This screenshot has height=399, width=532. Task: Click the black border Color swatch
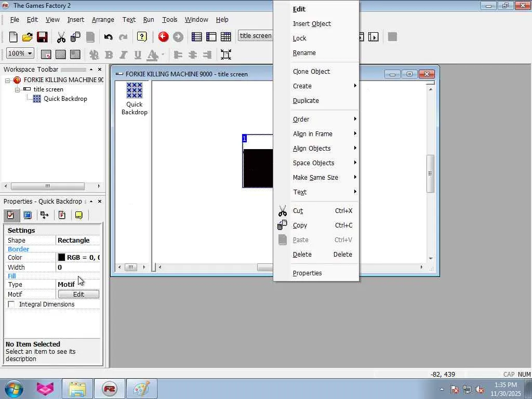(x=61, y=257)
